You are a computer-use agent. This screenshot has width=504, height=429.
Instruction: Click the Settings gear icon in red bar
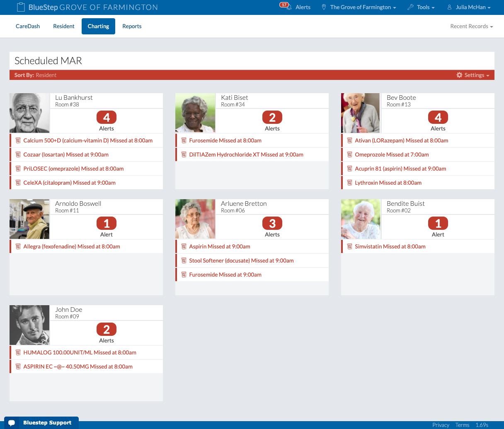point(459,75)
